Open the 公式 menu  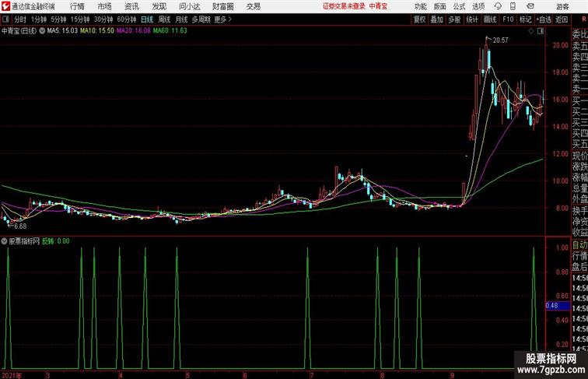pos(459,6)
